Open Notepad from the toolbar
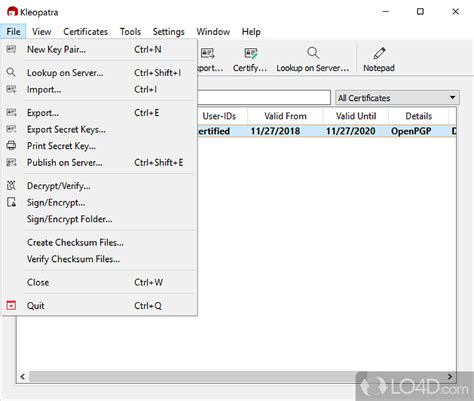 click(379, 59)
